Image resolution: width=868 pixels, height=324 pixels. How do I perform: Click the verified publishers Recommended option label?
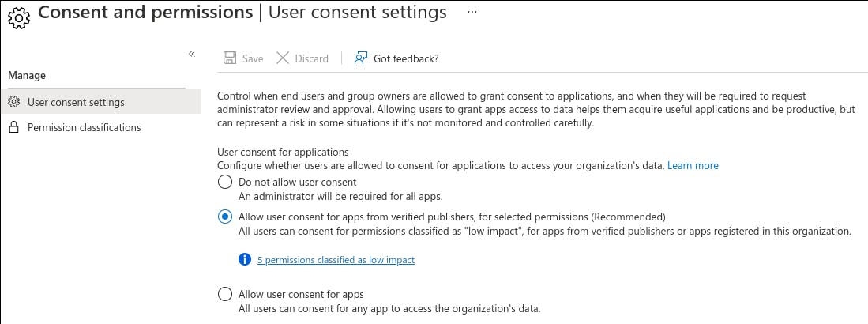(452, 217)
